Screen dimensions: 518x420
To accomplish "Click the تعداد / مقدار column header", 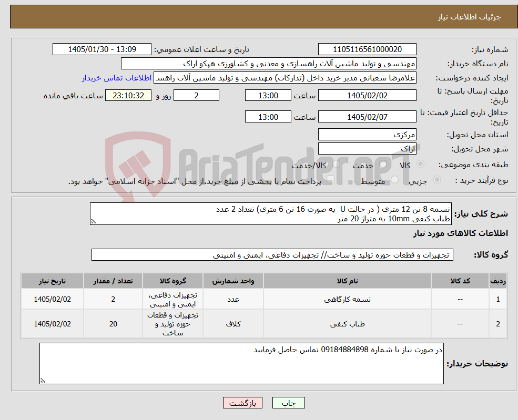I will click(x=113, y=281).
